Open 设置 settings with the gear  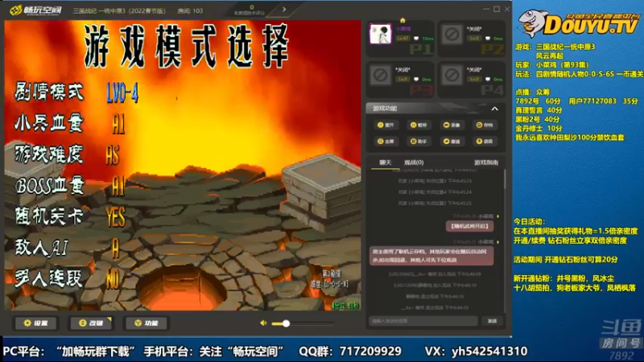click(35, 323)
